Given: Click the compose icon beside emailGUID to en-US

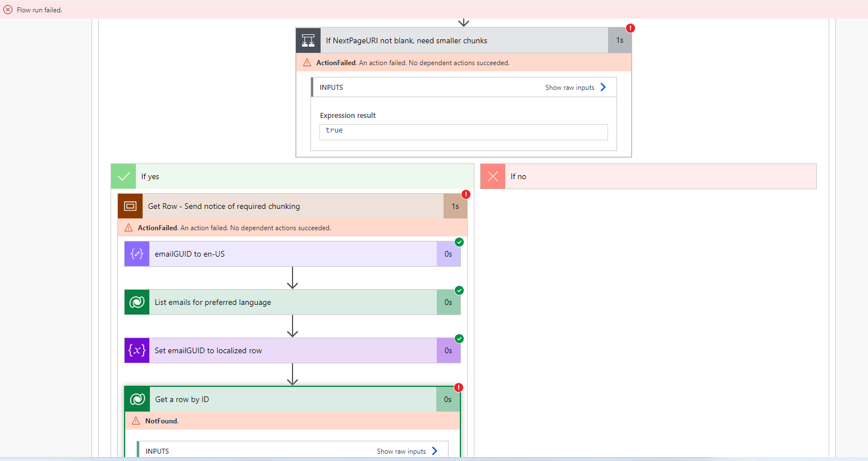Looking at the screenshot, I should (x=136, y=253).
